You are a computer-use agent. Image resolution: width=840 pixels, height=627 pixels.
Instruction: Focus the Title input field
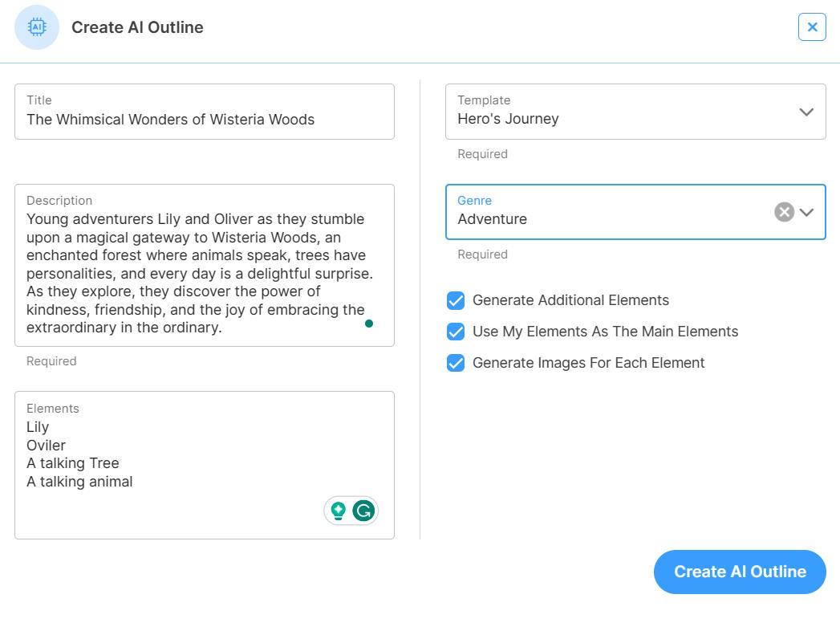point(205,120)
